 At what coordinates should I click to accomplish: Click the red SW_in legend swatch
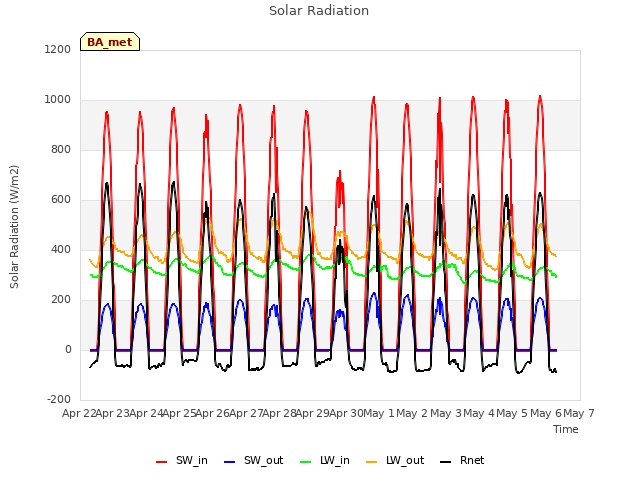coord(162,462)
